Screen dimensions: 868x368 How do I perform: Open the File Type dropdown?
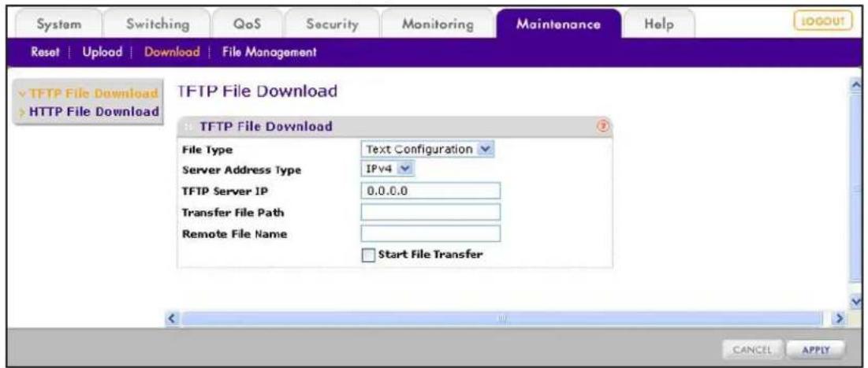pyautogui.click(x=427, y=150)
